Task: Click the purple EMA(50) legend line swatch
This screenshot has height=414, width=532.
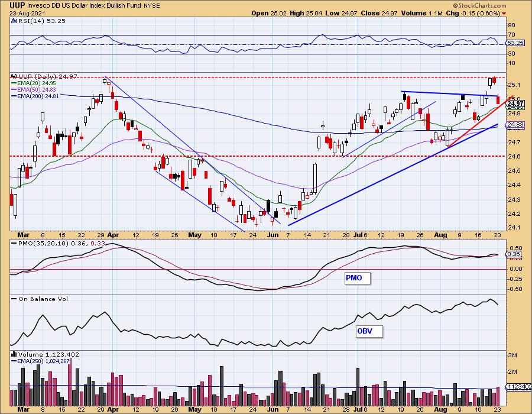Action: [14, 89]
